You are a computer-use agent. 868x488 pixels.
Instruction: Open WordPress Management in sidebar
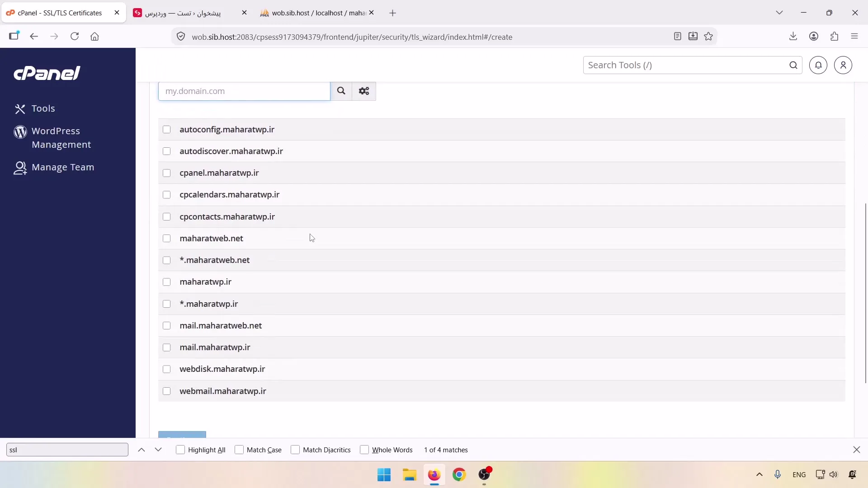click(x=52, y=138)
